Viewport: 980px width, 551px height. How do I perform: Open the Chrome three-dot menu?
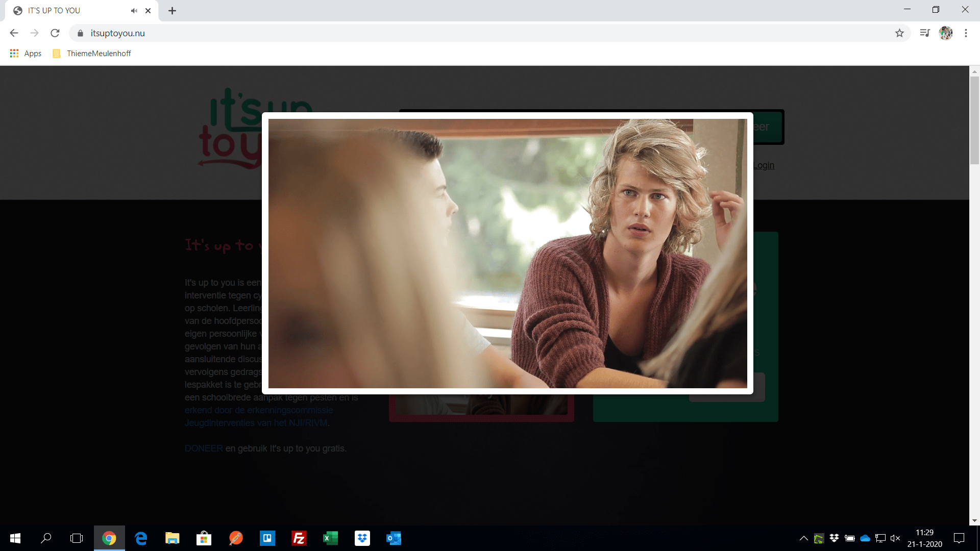(x=966, y=33)
